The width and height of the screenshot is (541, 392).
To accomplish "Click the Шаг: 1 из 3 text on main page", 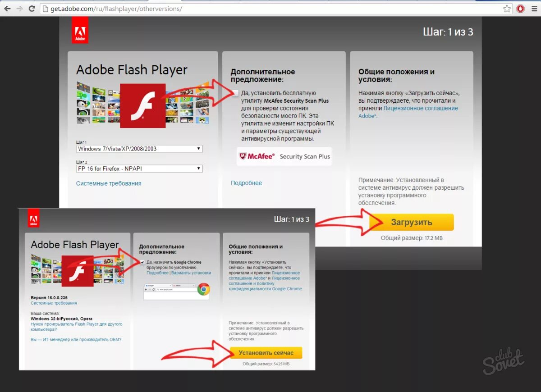I will click(448, 32).
